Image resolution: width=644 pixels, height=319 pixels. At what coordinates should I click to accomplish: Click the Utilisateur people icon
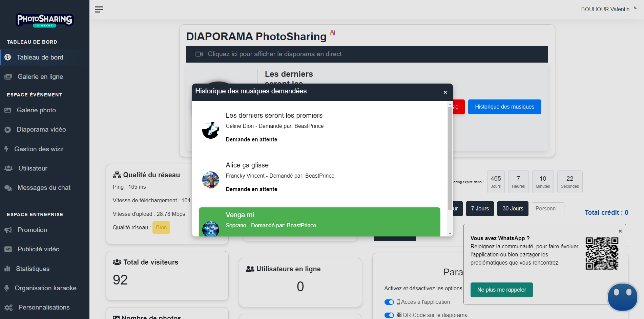click(x=8, y=168)
